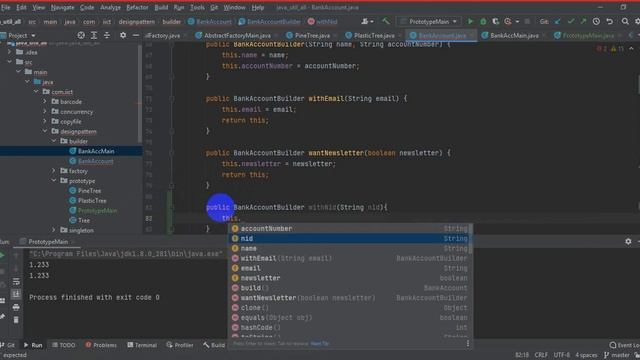Viewport: 640px width, 360px height.
Task: Click the master Git branch in the status bar
Action: [617, 355]
